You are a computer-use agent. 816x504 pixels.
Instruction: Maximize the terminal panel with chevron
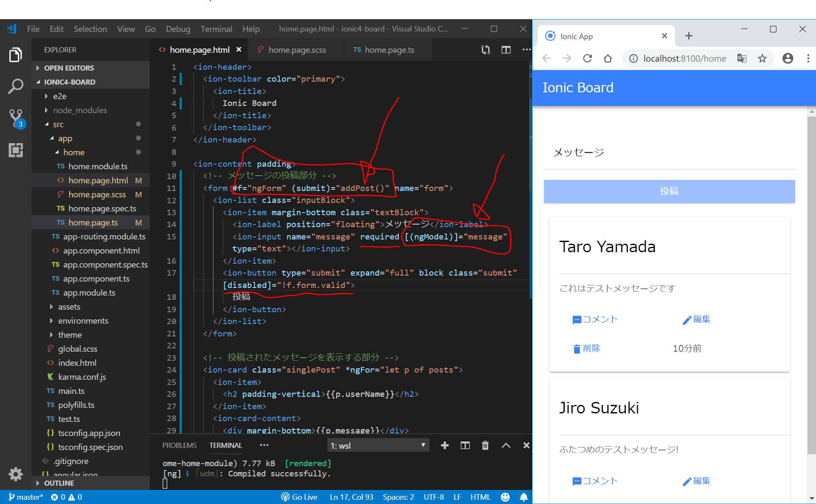click(x=506, y=445)
